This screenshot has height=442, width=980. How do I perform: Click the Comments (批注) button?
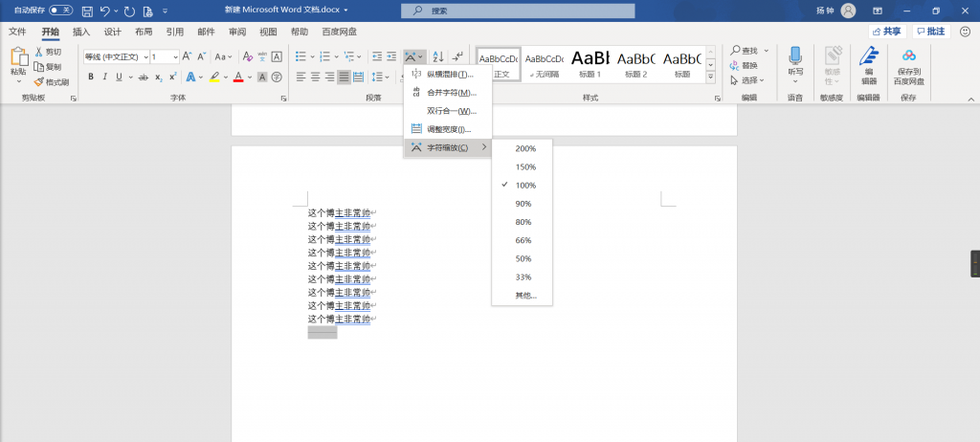[x=931, y=32]
